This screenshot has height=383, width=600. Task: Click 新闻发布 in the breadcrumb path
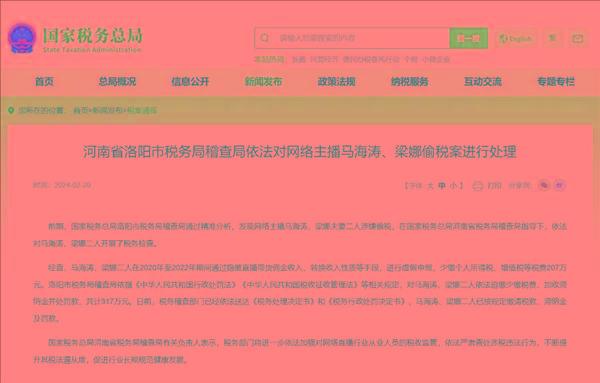point(107,110)
